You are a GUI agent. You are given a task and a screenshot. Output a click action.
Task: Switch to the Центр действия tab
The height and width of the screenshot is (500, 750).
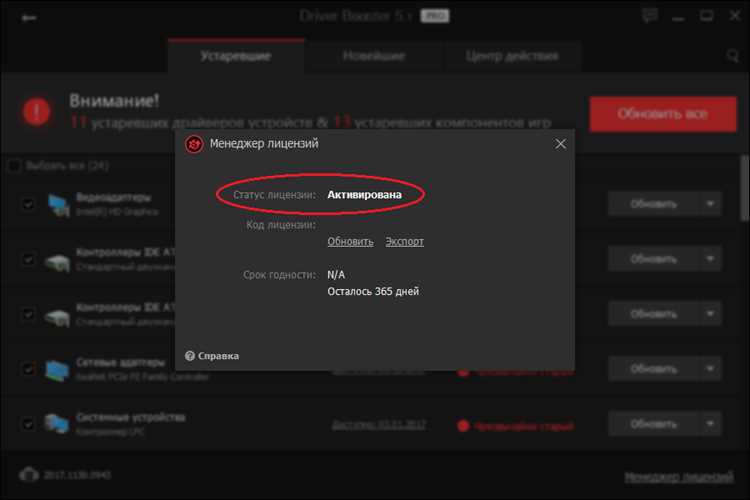[x=512, y=56]
